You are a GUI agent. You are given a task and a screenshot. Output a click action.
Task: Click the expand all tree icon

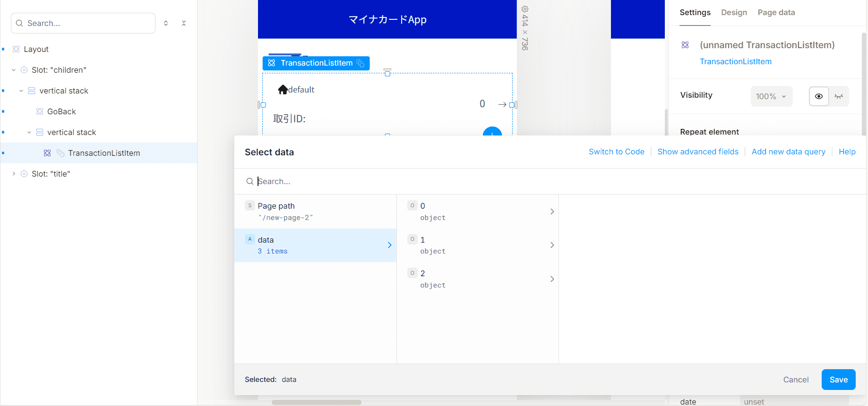click(x=166, y=23)
